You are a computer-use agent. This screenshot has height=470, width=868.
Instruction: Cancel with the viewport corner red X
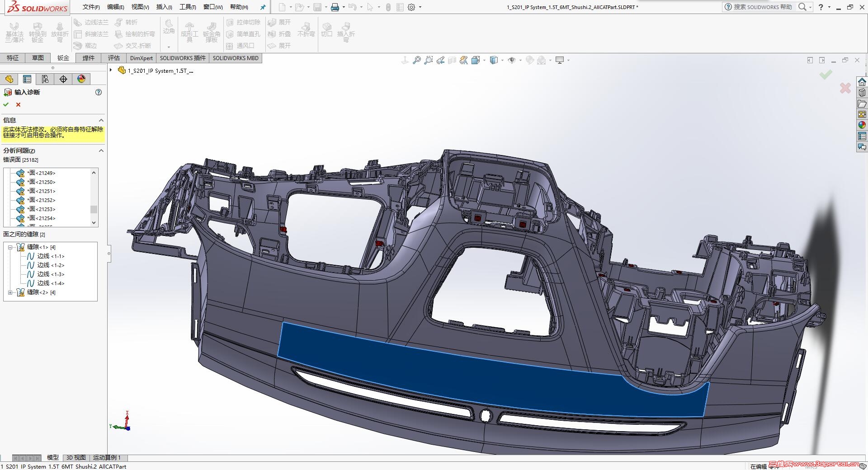click(x=845, y=88)
